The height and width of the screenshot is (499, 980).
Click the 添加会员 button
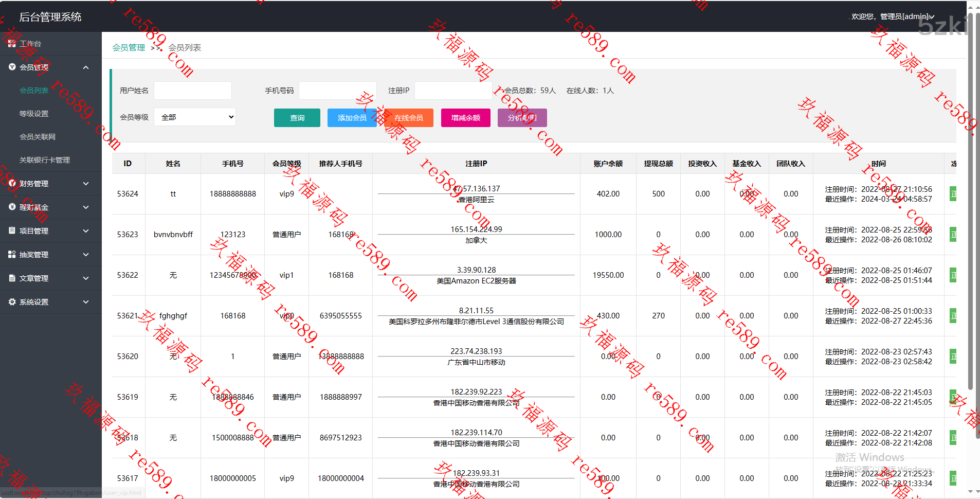pos(352,118)
